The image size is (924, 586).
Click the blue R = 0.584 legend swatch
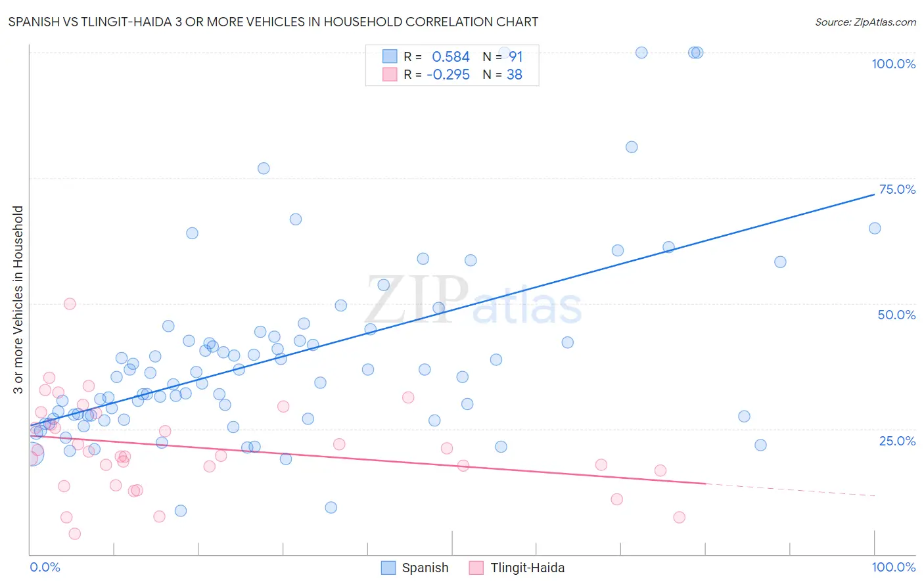tap(390, 56)
